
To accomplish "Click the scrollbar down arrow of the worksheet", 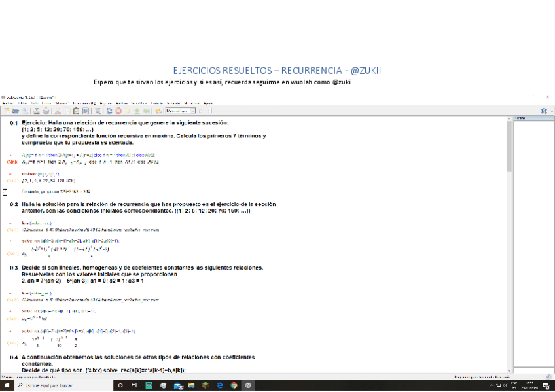I will [x=509, y=370].
